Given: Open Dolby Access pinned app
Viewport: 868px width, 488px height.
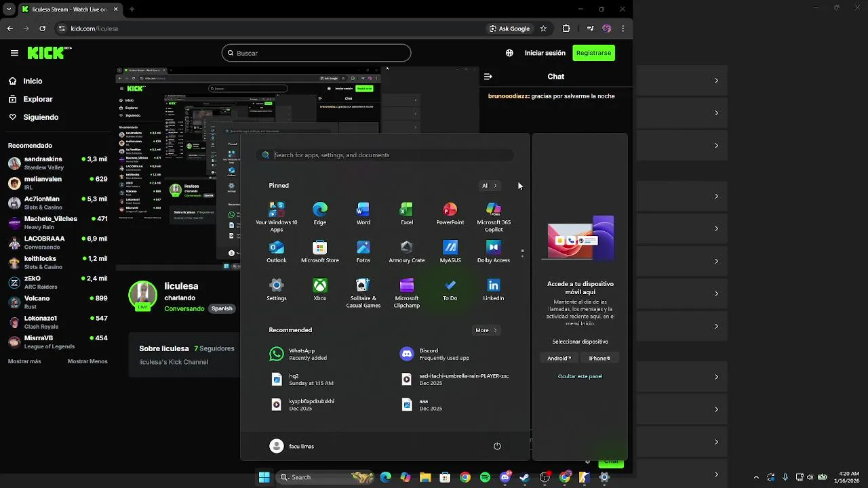Looking at the screenshot, I should point(494,251).
